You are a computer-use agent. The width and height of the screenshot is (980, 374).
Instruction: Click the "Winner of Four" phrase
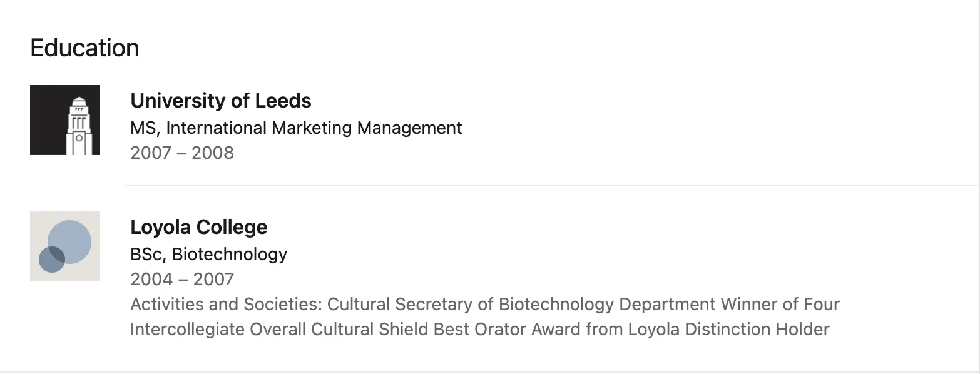point(780,305)
